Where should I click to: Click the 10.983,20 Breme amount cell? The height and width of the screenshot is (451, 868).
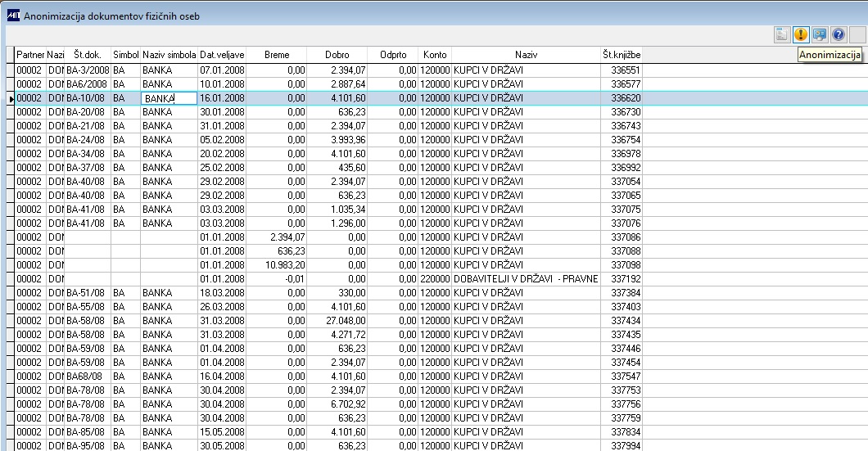pos(277,265)
